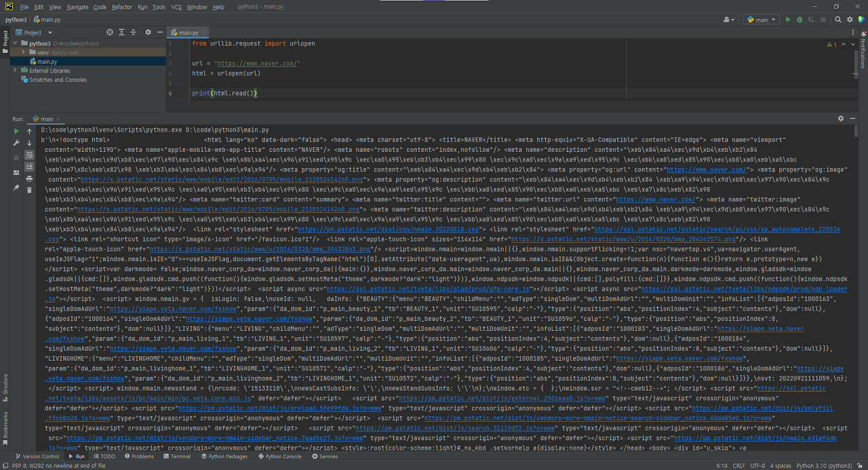Open the Tools menu
Viewport: 868px width, 470px height.
point(159,7)
